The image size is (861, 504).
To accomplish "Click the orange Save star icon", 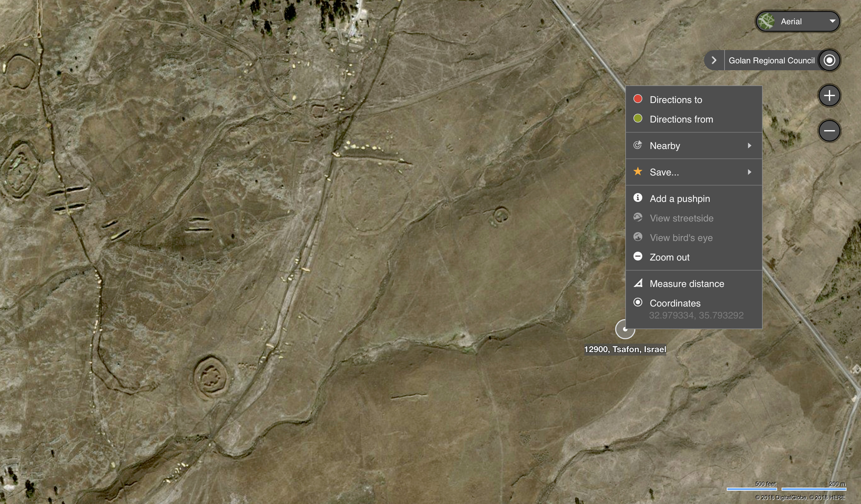I will (638, 171).
